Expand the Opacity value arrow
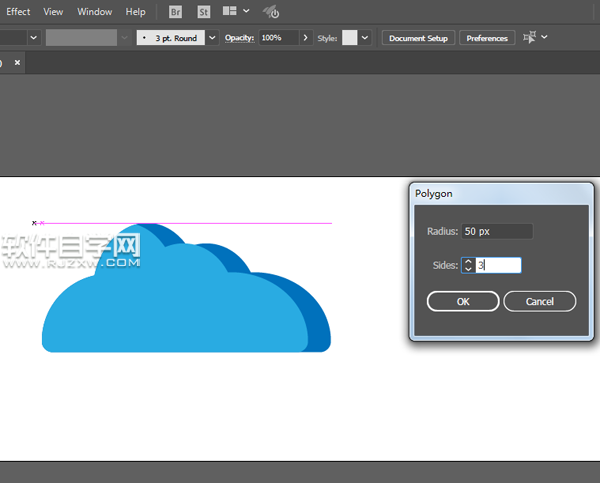Screen dimensions: 600x483 click(x=304, y=38)
